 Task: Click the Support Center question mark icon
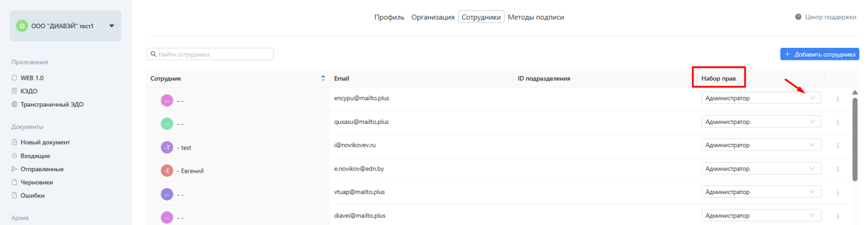click(x=798, y=17)
